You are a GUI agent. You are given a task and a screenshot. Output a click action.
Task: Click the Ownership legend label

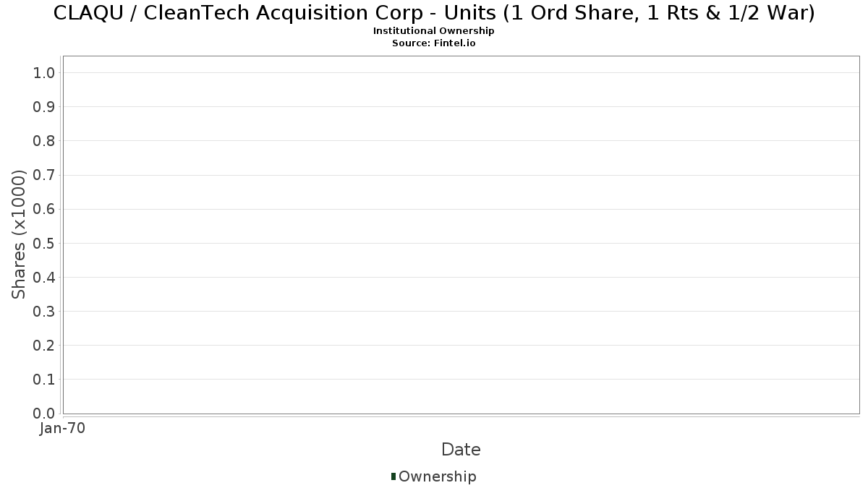tap(437, 476)
